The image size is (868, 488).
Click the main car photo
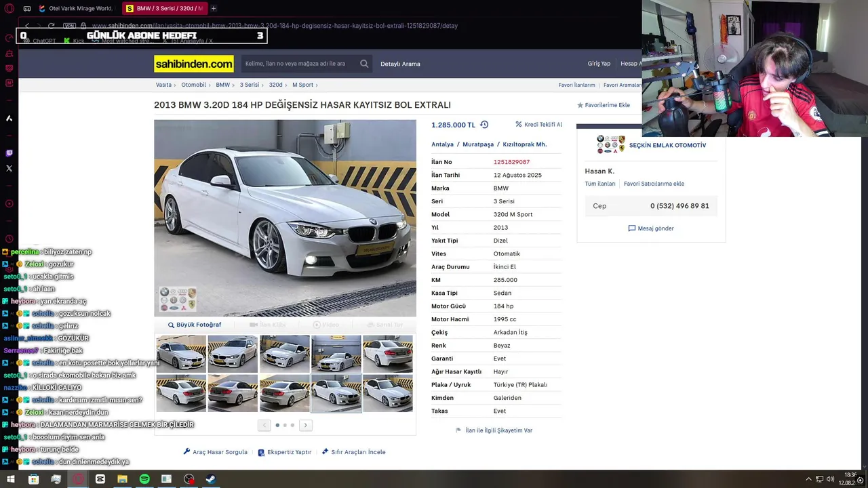[285, 218]
